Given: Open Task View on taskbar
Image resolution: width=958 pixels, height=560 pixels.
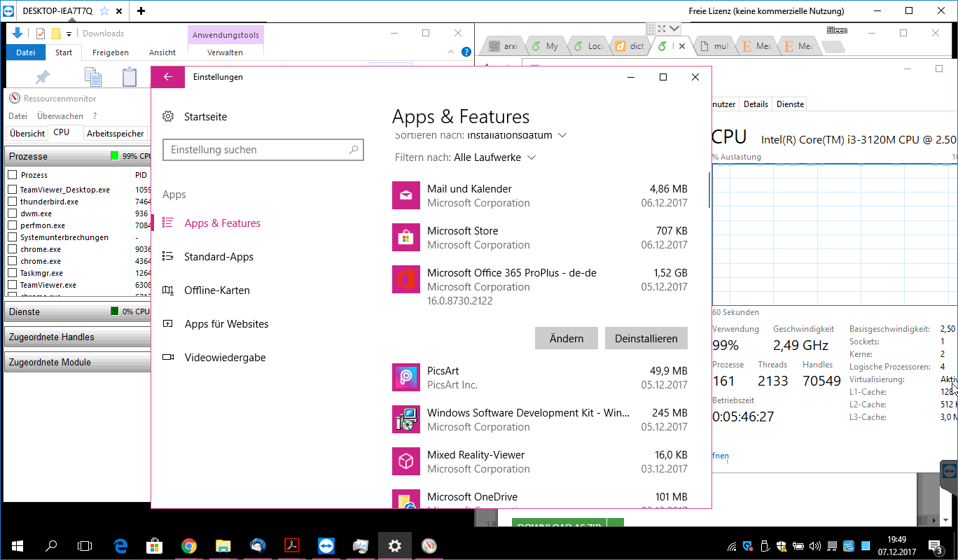Looking at the screenshot, I should click(x=85, y=546).
